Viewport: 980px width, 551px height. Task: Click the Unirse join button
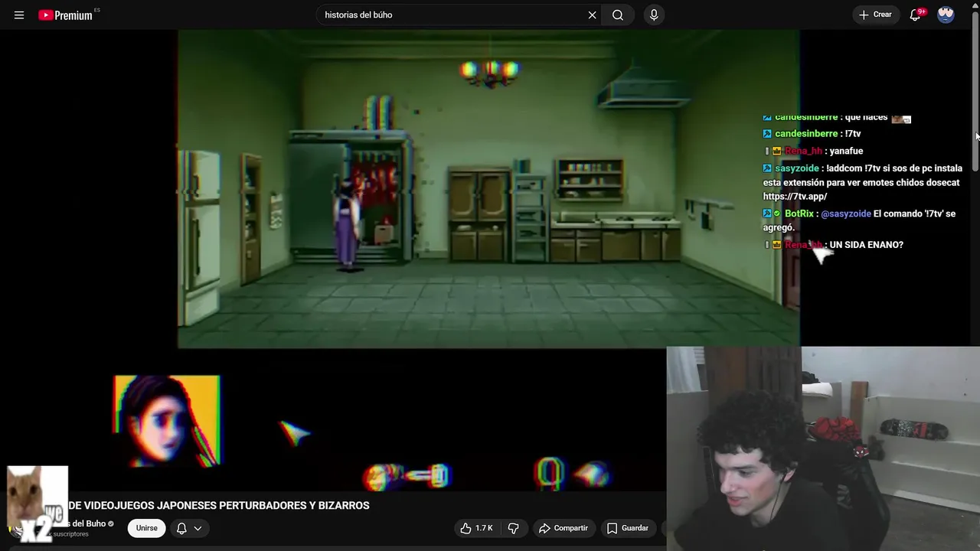146,528
